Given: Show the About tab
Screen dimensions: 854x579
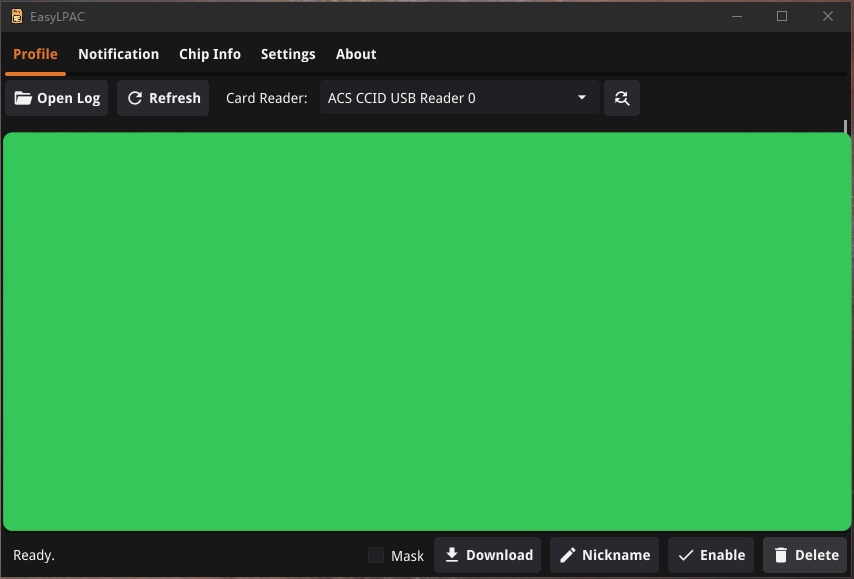Looking at the screenshot, I should coord(356,54).
